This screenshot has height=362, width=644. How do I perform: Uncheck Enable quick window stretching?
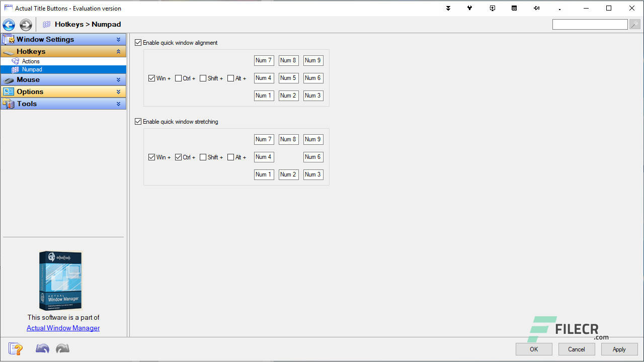(138, 122)
